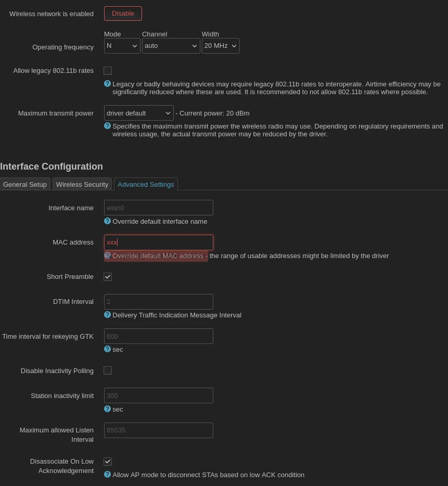
Task: Click help icon under Maximum transmit power
Action: [x=107, y=126]
